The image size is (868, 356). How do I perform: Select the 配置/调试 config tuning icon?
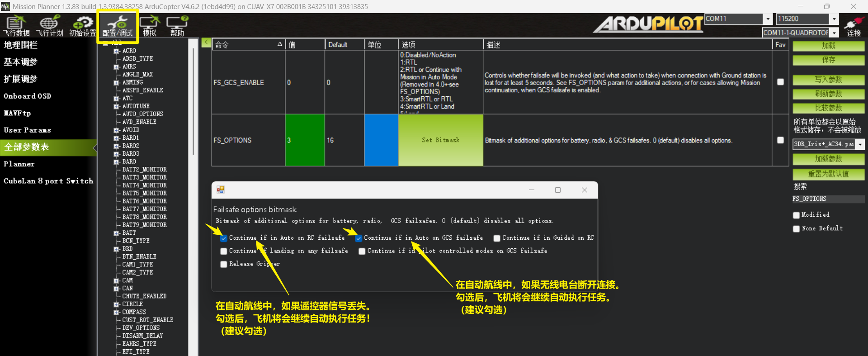118,25
